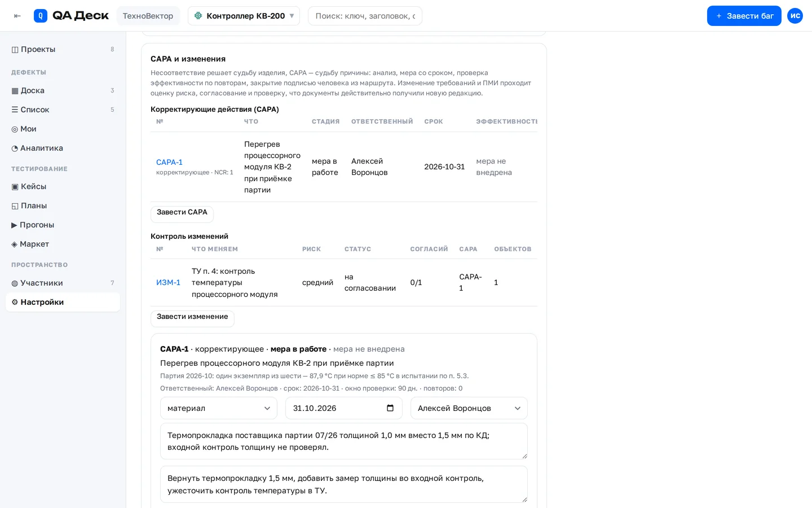Click the QA Деск logo icon
This screenshot has width=812, height=508.
coord(41,16)
